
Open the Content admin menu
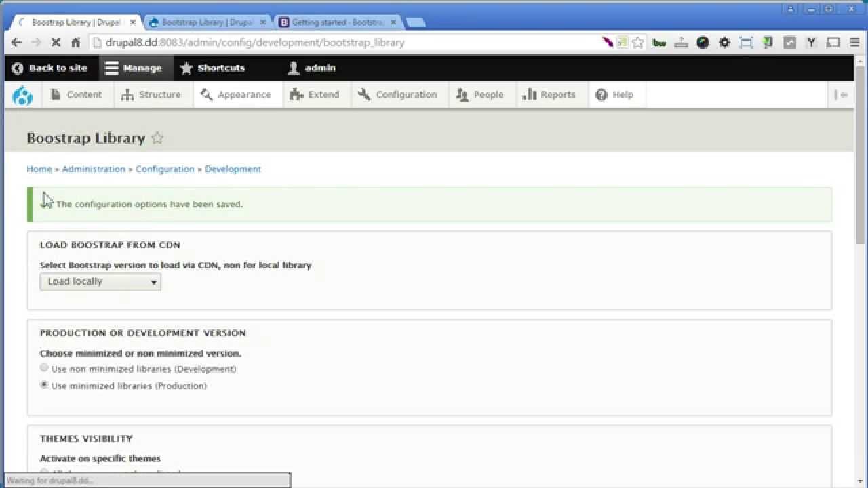pyautogui.click(x=76, y=95)
